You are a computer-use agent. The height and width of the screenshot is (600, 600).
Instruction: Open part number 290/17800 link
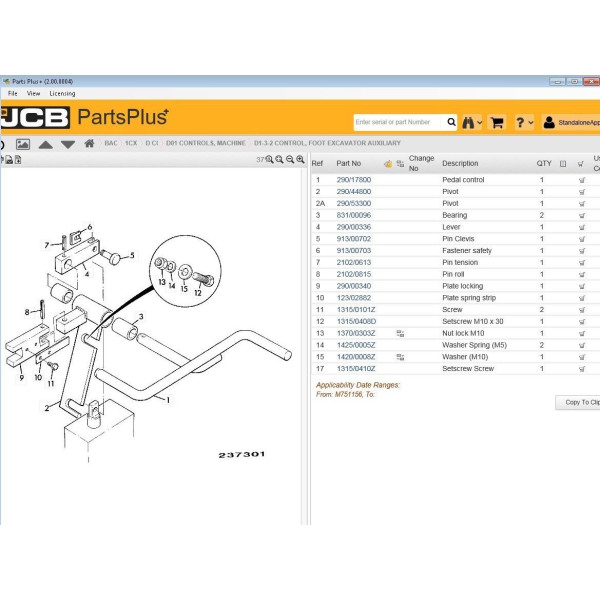click(x=353, y=180)
